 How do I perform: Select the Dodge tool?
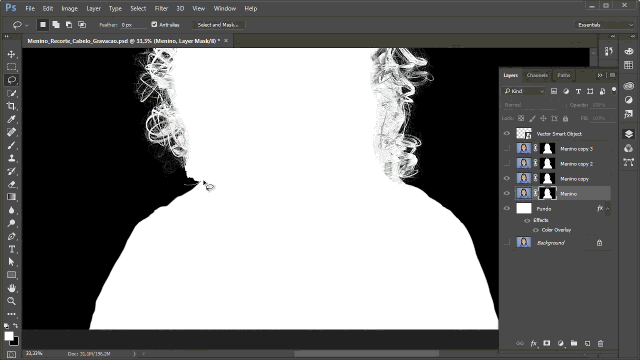(x=11, y=223)
